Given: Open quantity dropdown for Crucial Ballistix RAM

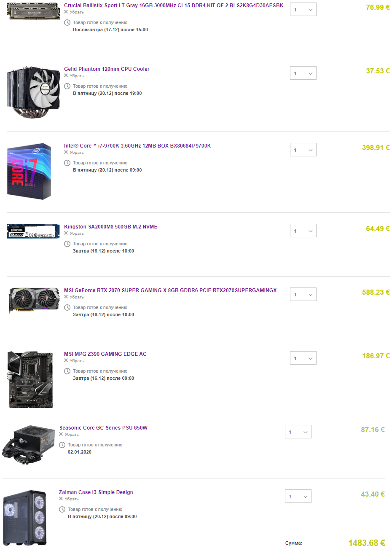Looking at the screenshot, I should pyautogui.click(x=303, y=10).
